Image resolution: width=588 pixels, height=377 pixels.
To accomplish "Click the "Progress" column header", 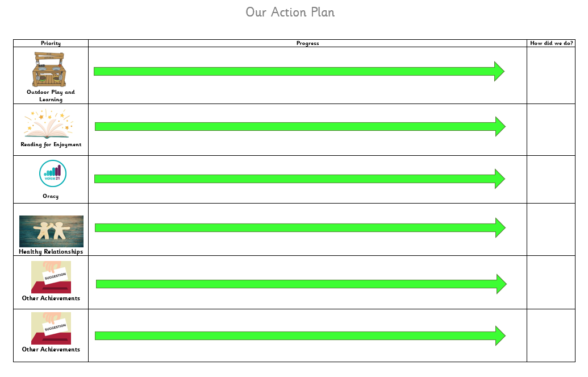I will (x=307, y=43).
